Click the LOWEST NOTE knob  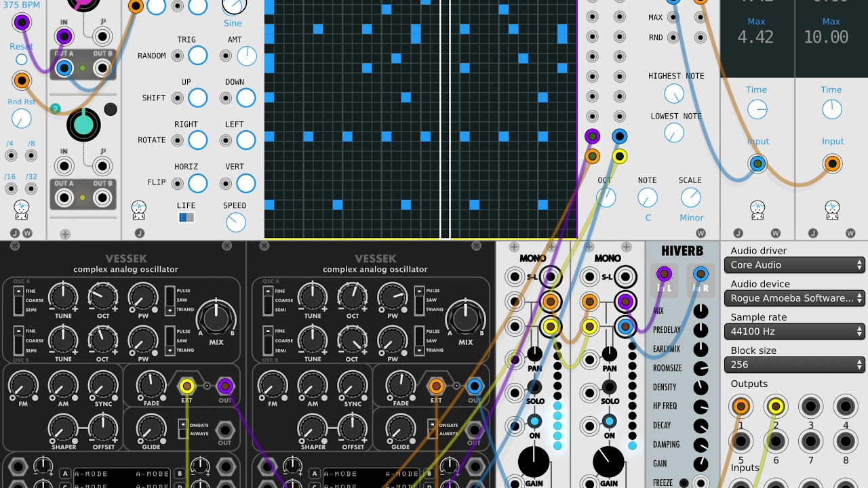(x=674, y=133)
